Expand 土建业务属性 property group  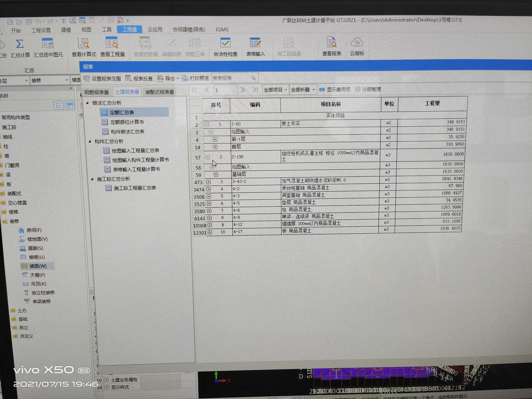[106, 380]
